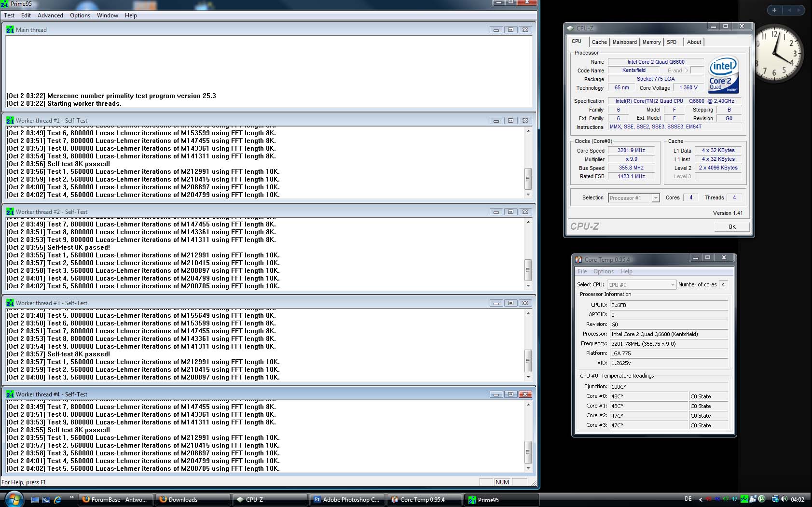Click the cyan 47 temperature tray icon
This screenshot has height=507, width=812.
pos(734,499)
